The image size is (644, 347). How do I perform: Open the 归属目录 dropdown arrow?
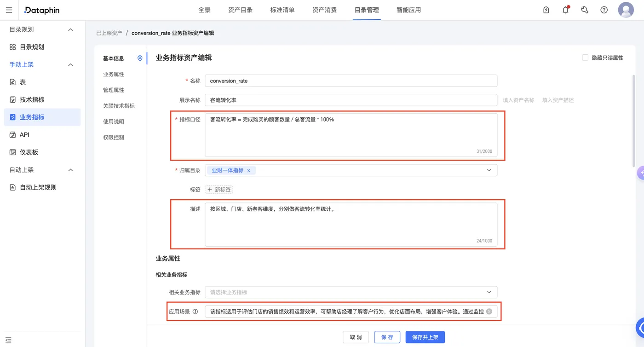[489, 170]
